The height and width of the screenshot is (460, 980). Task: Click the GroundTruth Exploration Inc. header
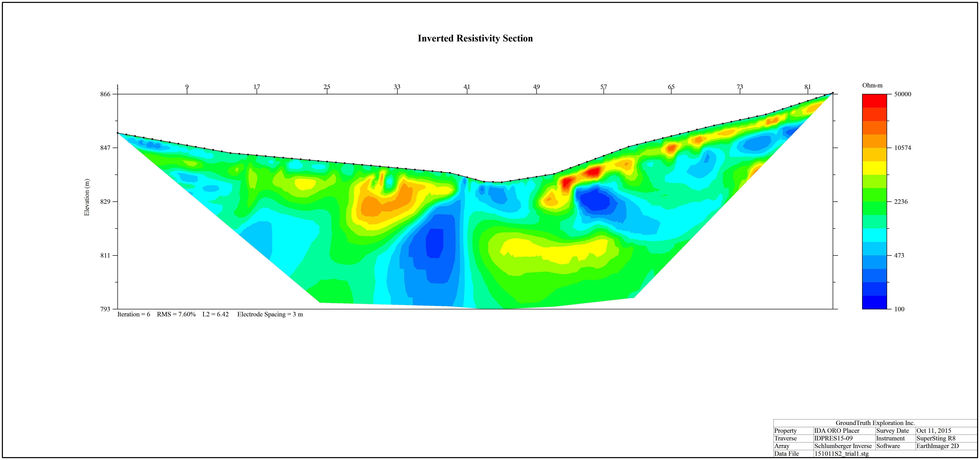coord(875,423)
